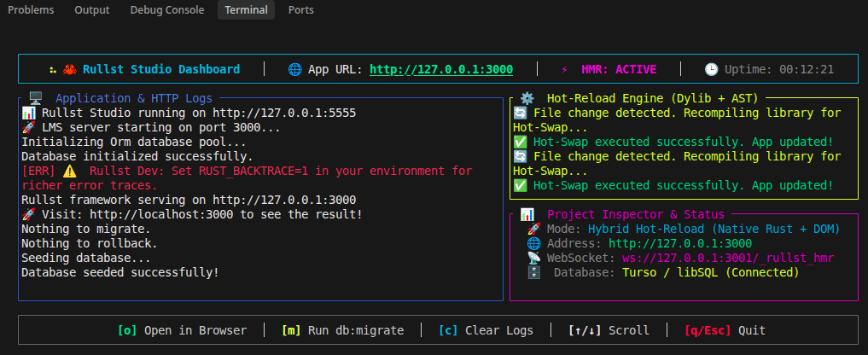Screen dimensions: 868x355
Task: Open the App URL http://127.0.0.1:3000 link
Action: click(441, 69)
